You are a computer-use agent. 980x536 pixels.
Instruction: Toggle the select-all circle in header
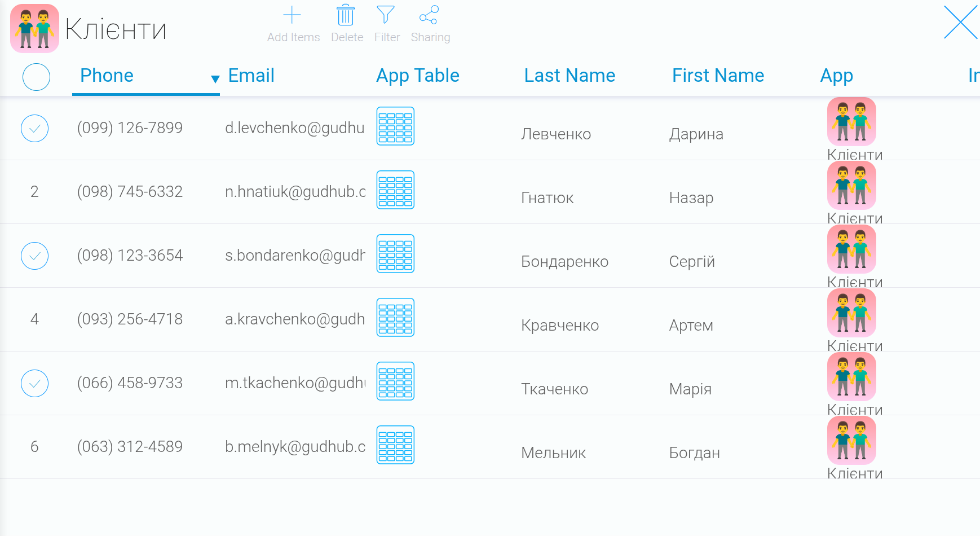[x=36, y=77]
